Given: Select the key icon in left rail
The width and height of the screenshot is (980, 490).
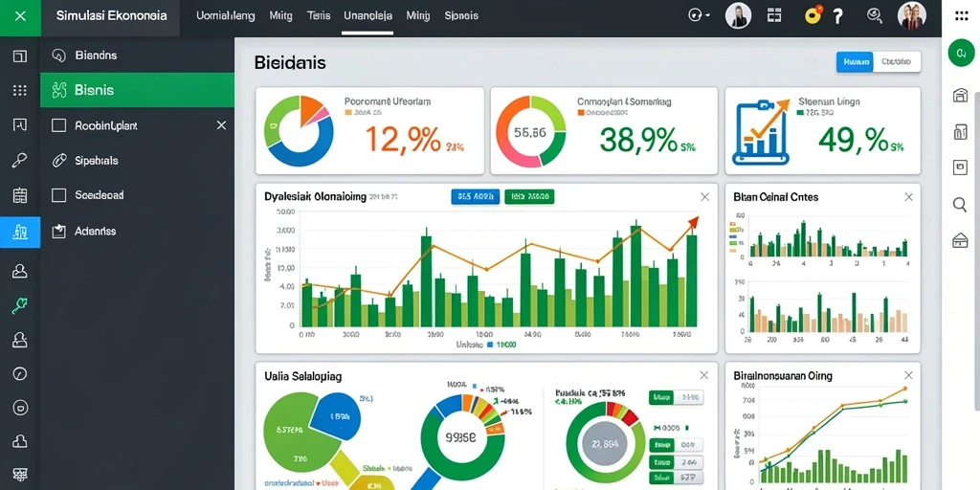Looking at the screenshot, I should 20,161.
